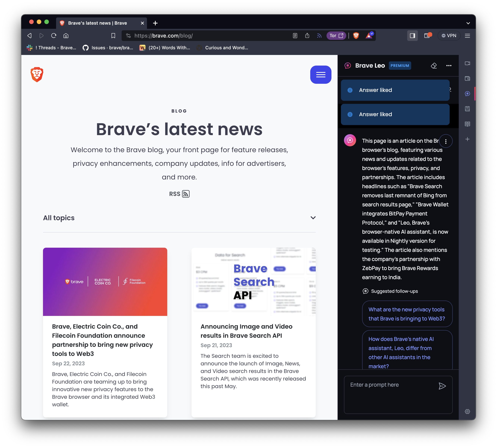
Task: Open the browser main hamburger menu
Action: (x=467, y=36)
